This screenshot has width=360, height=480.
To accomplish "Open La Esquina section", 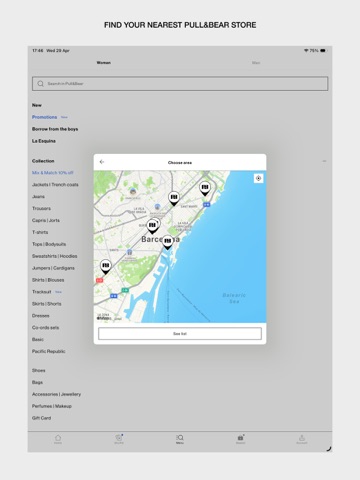I will (x=44, y=141).
